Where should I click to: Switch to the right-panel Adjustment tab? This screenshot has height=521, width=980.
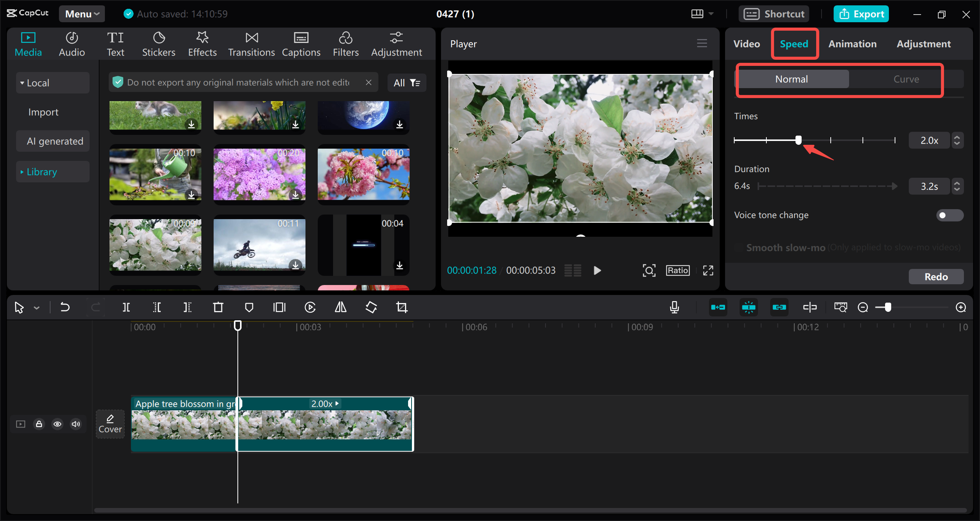[923, 44]
